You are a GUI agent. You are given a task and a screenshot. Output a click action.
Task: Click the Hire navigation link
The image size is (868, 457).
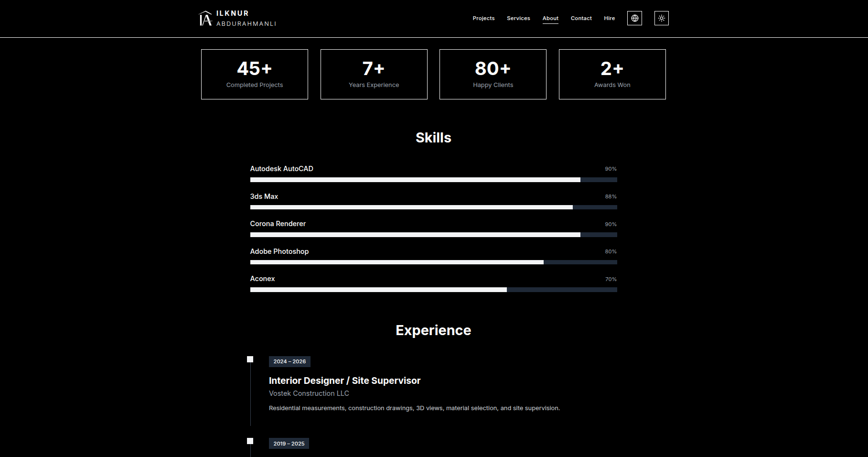609,18
